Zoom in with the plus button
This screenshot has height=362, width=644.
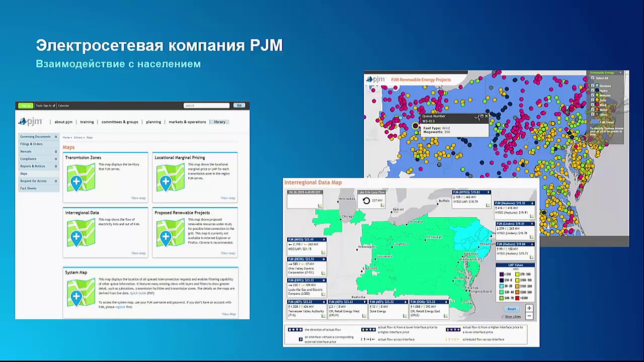(529, 308)
